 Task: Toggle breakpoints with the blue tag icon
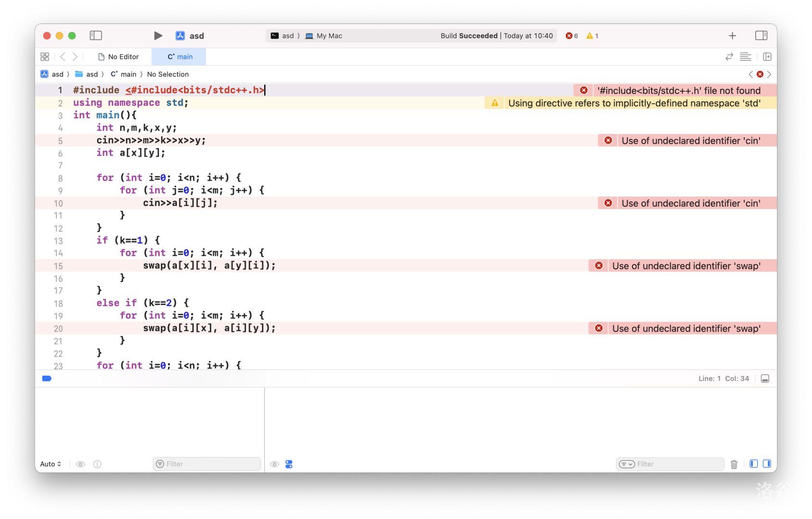(47, 379)
